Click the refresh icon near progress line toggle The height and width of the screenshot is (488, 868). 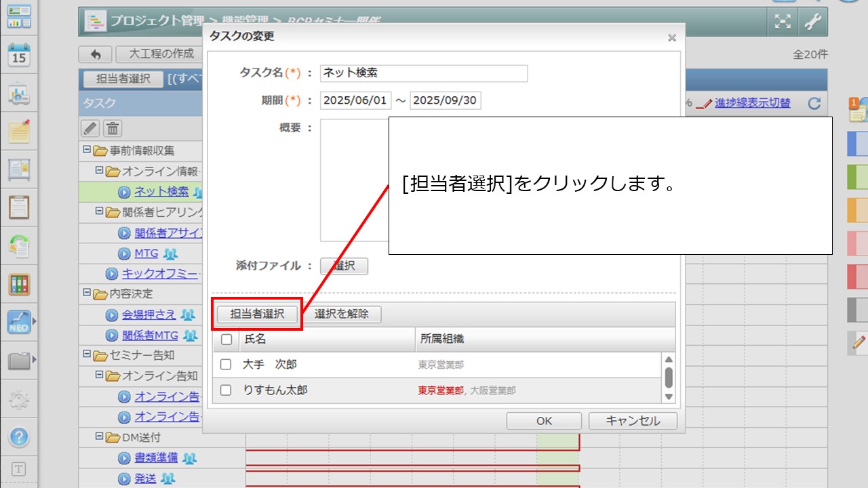click(814, 104)
